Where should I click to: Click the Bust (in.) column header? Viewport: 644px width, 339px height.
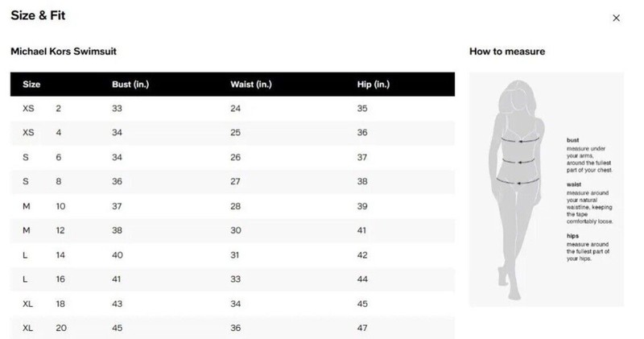tap(130, 85)
